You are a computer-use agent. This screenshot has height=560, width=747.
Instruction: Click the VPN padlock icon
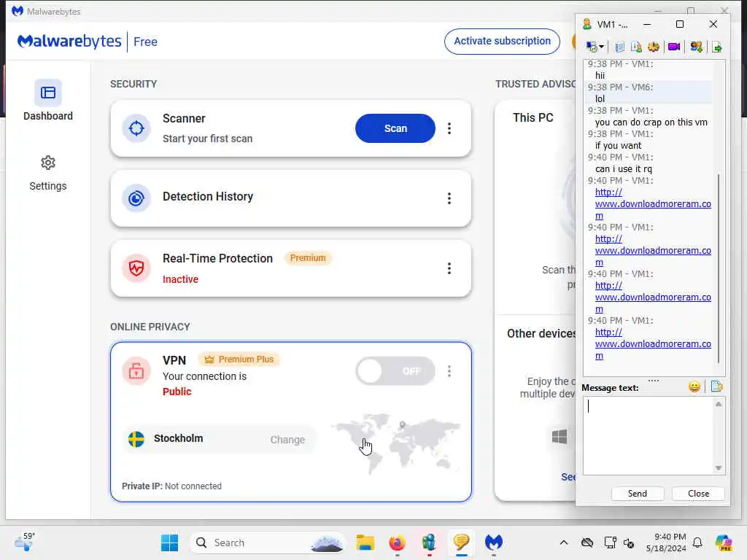point(136,371)
